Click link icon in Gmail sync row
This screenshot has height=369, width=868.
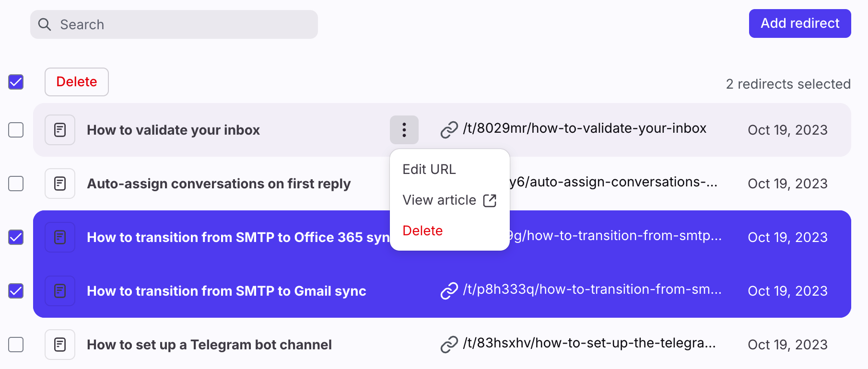pyautogui.click(x=449, y=290)
